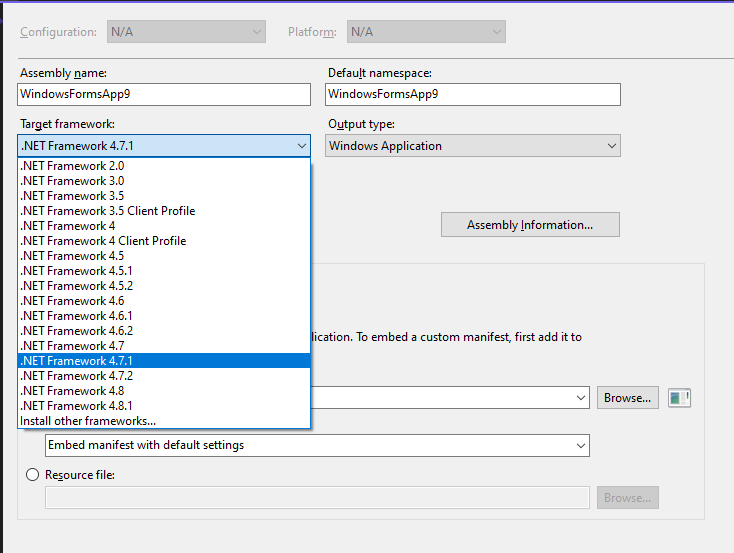Image resolution: width=734 pixels, height=553 pixels.
Task: Open the Output type dropdown
Action: [x=473, y=146]
